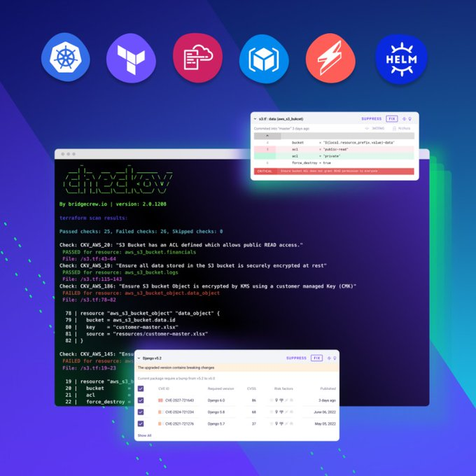Click the lightbulb icon in s3.tf card header

pos(409,119)
